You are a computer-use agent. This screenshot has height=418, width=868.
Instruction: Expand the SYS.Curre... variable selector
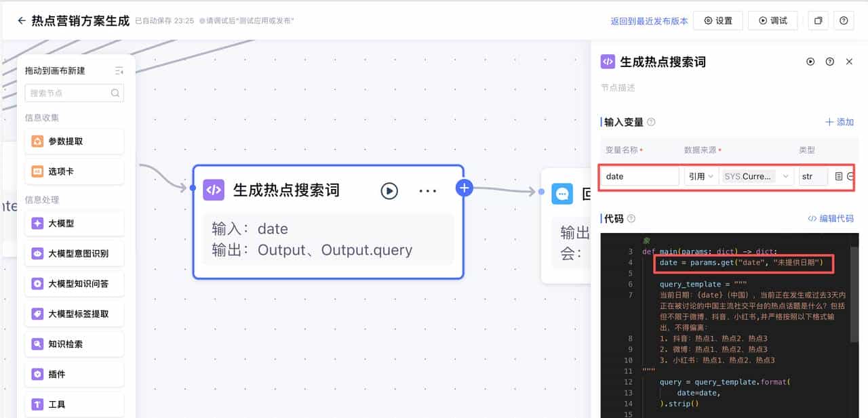tap(756, 175)
